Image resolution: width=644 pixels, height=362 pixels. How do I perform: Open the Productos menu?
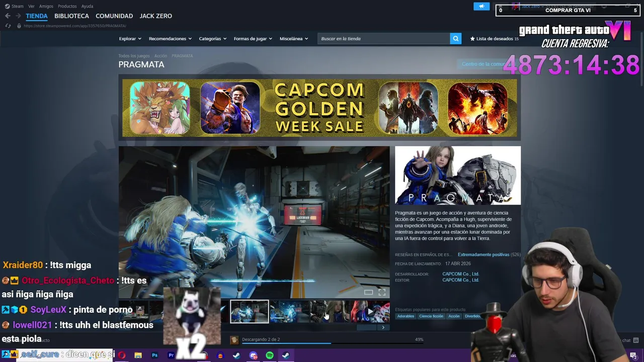tap(67, 7)
